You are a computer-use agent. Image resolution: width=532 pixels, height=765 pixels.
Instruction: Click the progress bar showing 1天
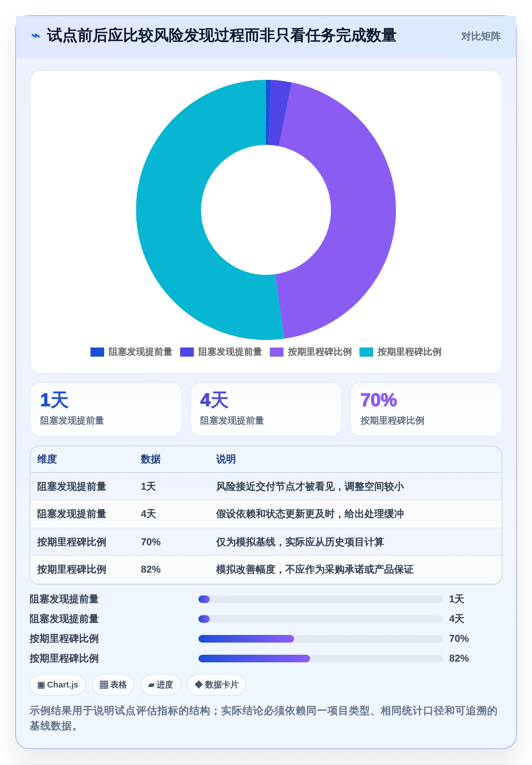(321, 599)
